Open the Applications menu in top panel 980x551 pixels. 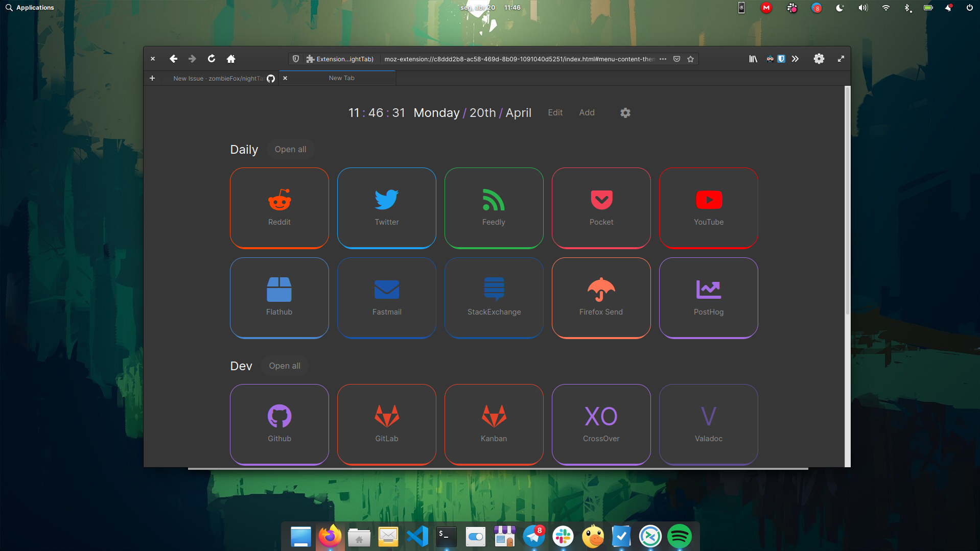coord(30,8)
